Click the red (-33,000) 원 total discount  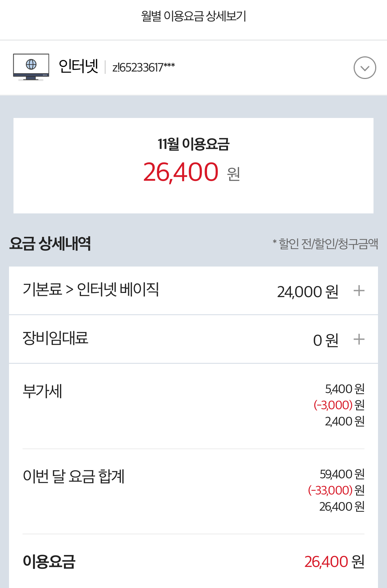coord(336,490)
